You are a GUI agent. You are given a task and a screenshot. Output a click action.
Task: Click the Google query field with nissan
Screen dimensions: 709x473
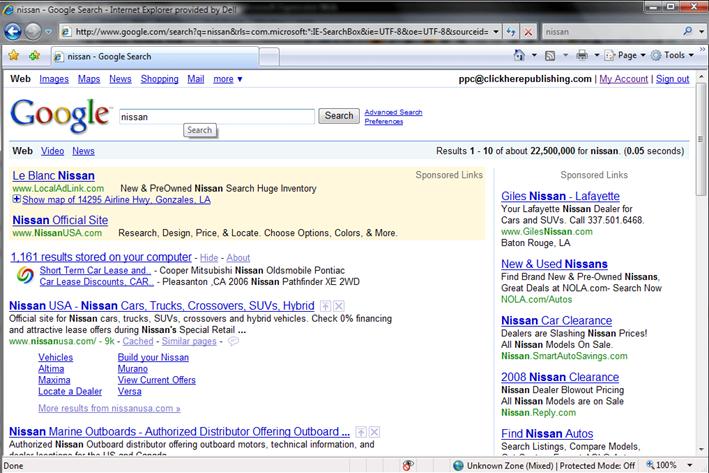217,117
